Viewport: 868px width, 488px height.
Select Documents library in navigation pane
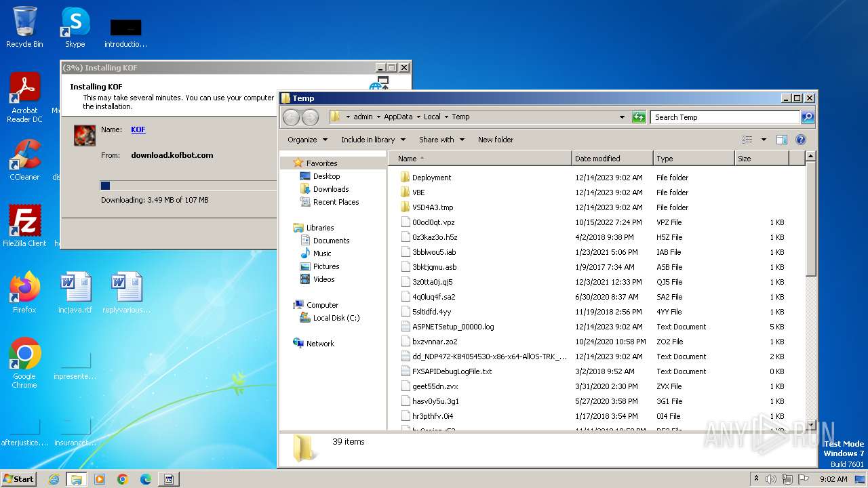click(331, 241)
